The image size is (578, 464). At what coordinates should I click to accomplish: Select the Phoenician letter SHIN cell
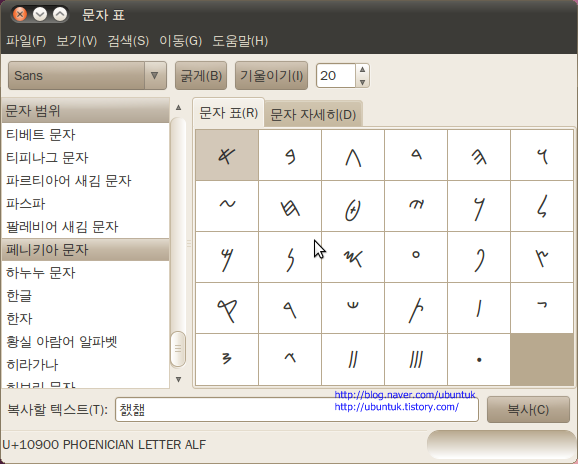coord(353,308)
